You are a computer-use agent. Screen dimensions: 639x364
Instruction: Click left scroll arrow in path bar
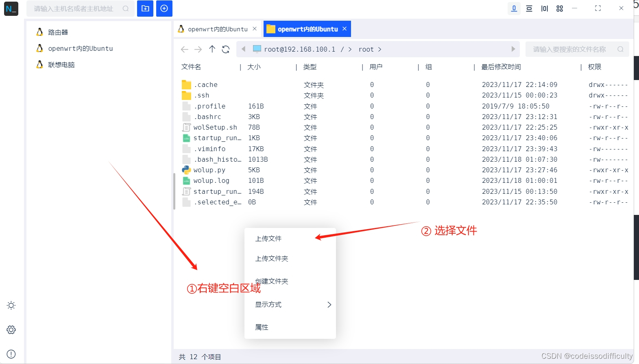244,49
